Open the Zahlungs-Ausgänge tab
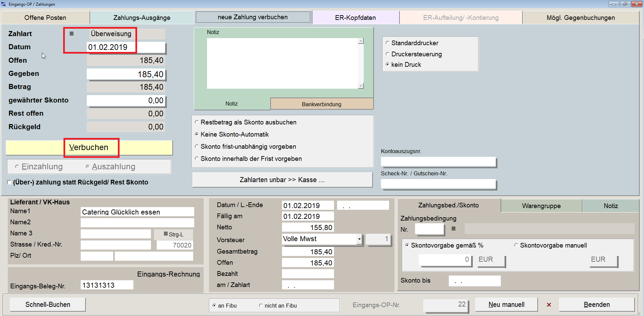The height and width of the screenshot is (316, 644). pos(142,18)
